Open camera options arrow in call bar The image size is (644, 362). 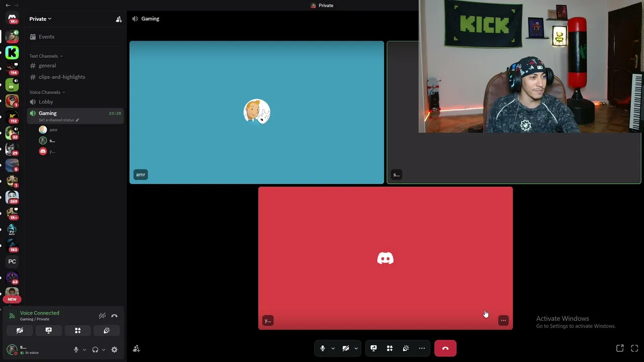[x=356, y=348]
